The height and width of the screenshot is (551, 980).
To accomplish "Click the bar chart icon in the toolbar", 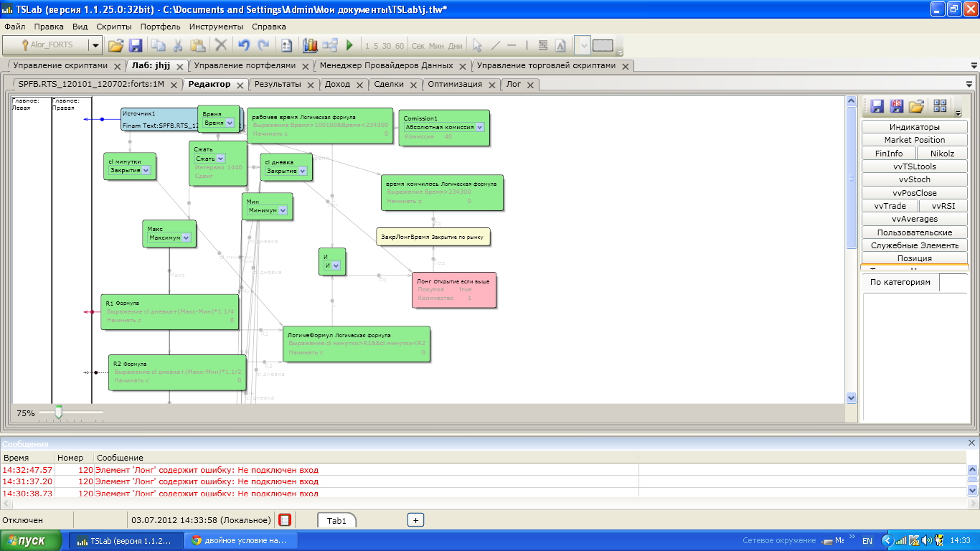I will 310,45.
